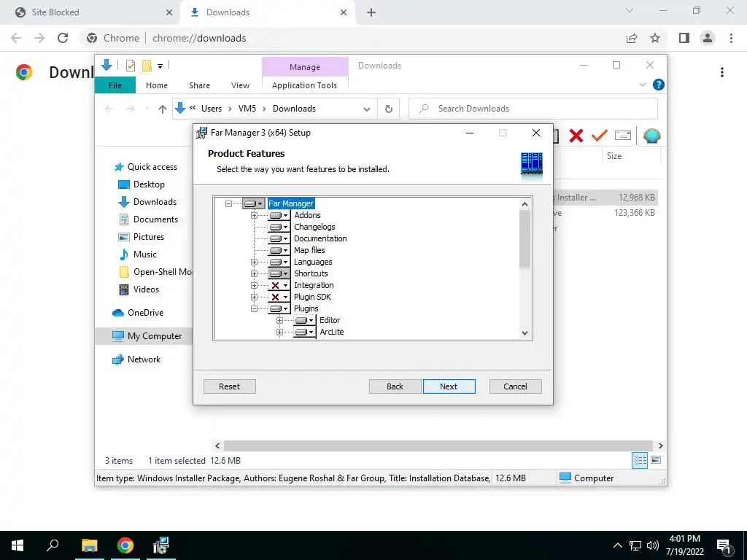Open Explorer help question mark icon
This screenshot has height=560, width=747.
point(659,85)
